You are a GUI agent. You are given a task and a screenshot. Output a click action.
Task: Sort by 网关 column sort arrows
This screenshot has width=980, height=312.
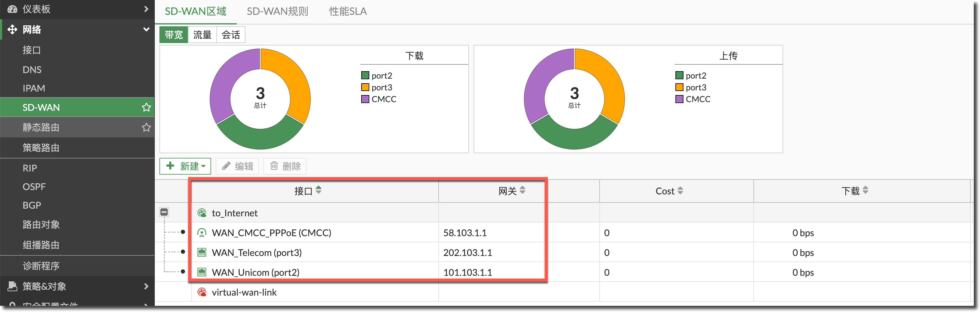point(522,190)
